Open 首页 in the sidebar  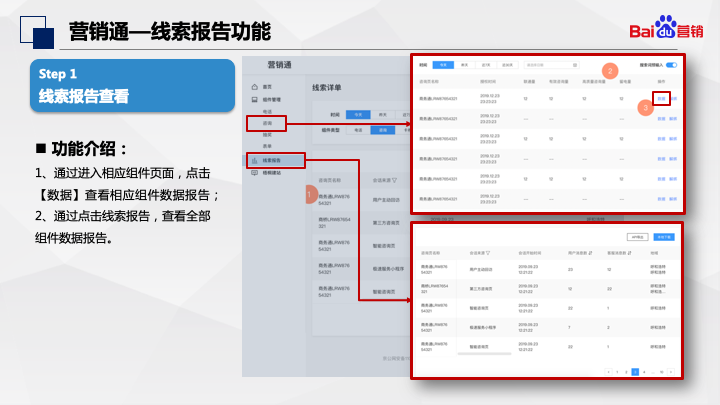(267, 87)
